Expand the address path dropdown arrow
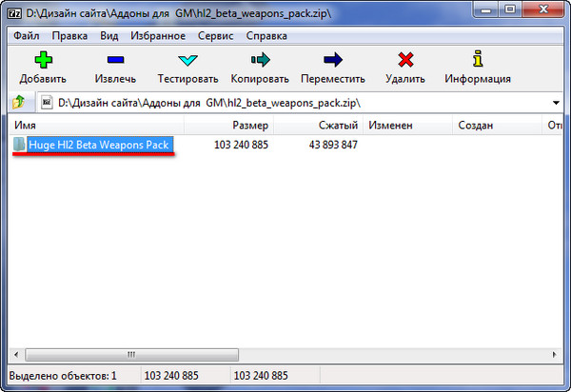The image size is (571, 392). click(556, 103)
